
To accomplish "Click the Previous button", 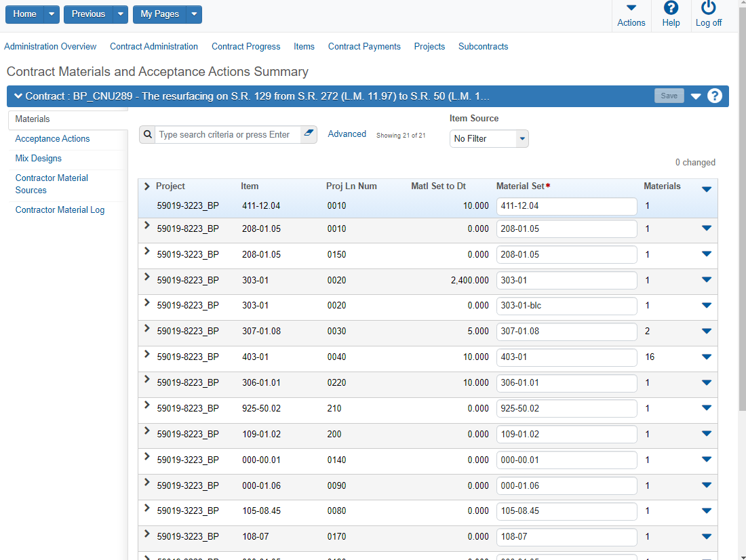I will coord(88,14).
